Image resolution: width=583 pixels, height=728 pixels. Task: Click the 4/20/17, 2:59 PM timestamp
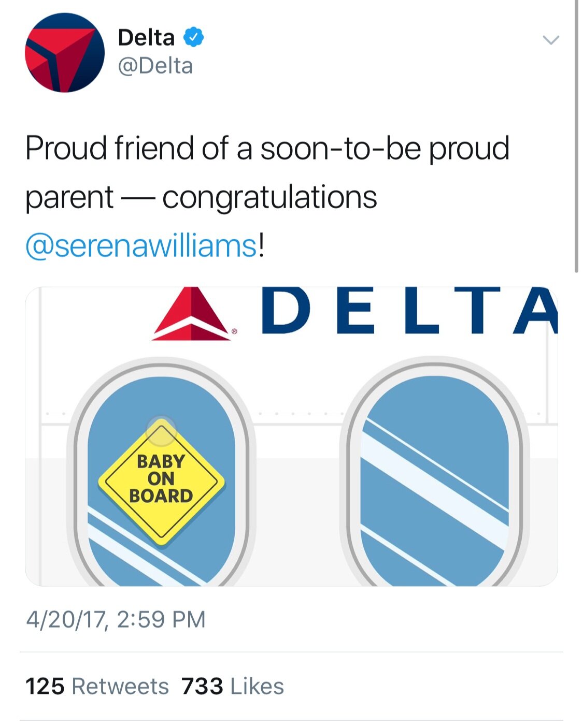[116, 619]
